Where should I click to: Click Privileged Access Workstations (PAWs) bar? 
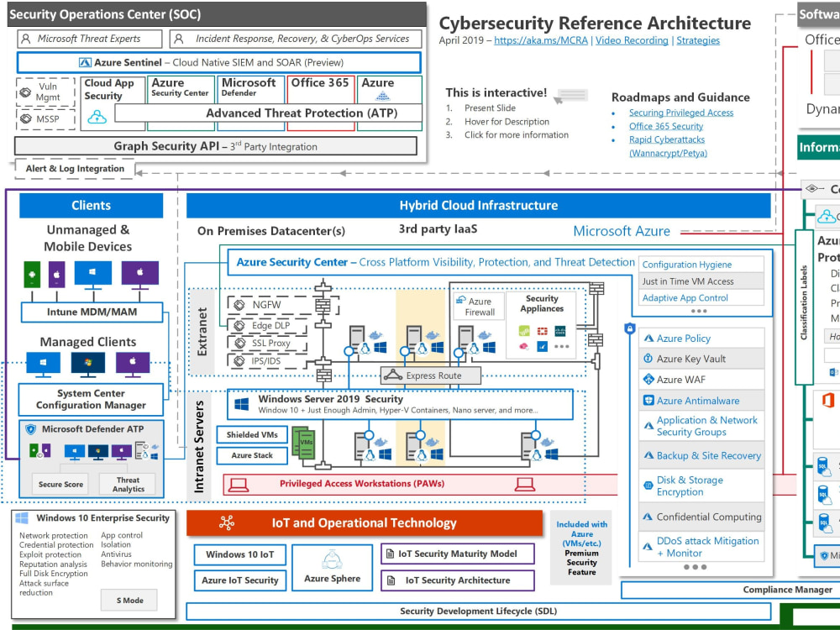421,485
